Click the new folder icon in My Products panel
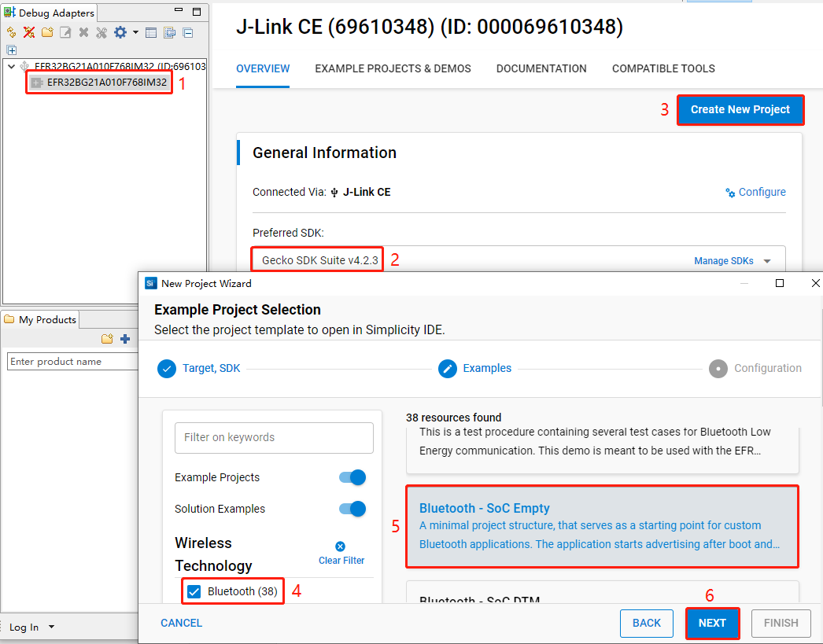 pos(107,339)
